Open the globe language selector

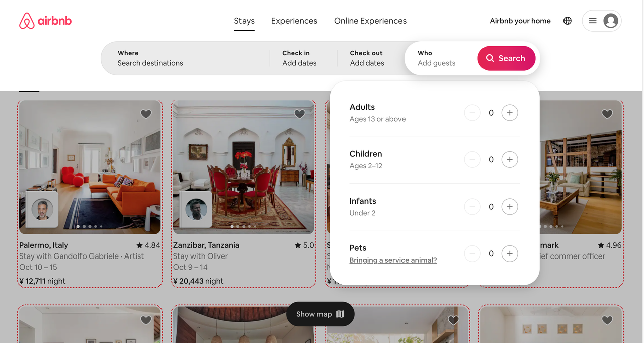(568, 21)
